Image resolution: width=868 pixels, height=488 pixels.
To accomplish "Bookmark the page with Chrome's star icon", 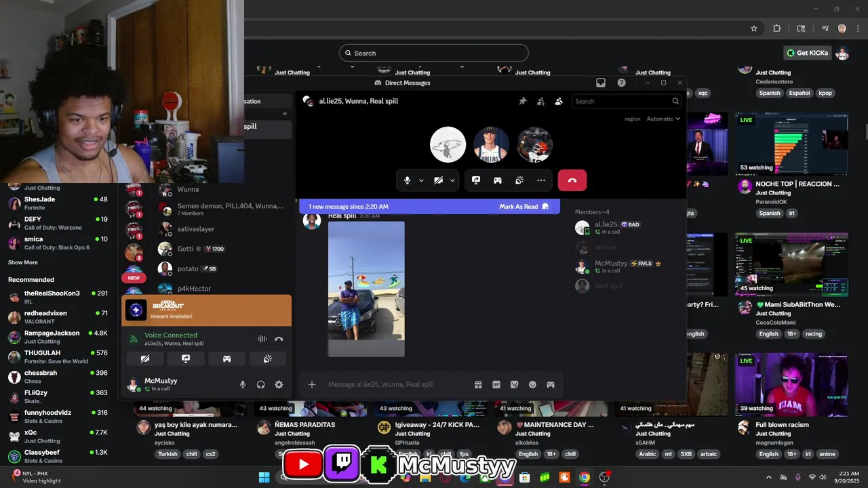I will (753, 28).
